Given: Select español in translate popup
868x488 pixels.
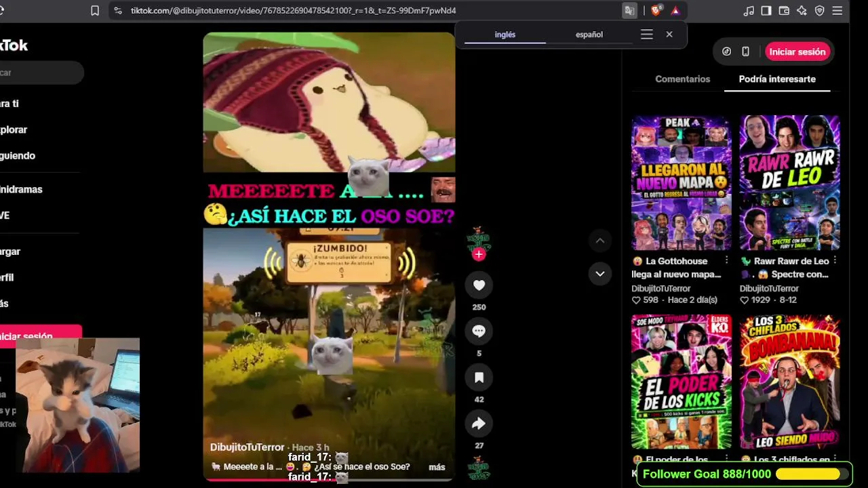Looking at the screenshot, I should [x=589, y=35].
